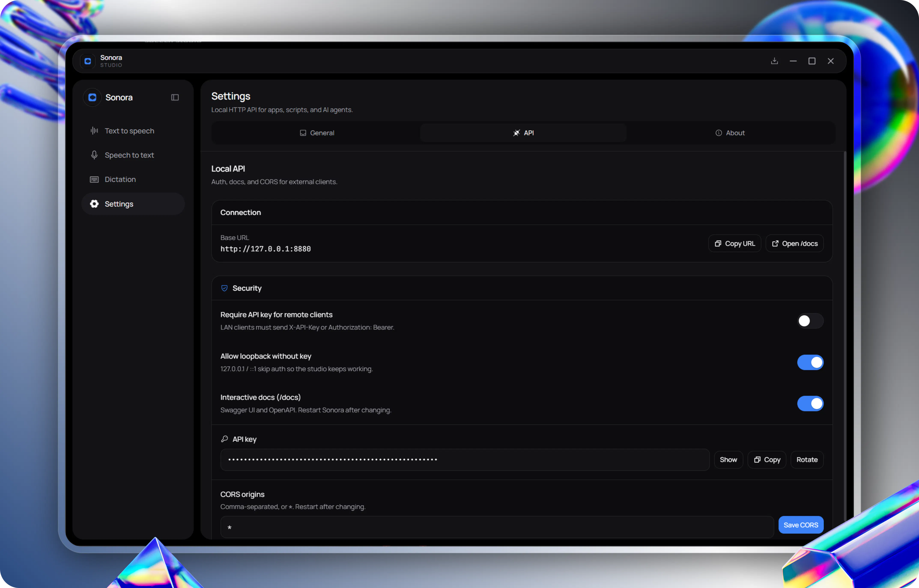Click the download icon in title bar
Image resolution: width=919 pixels, height=588 pixels.
[x=775, y=61]
